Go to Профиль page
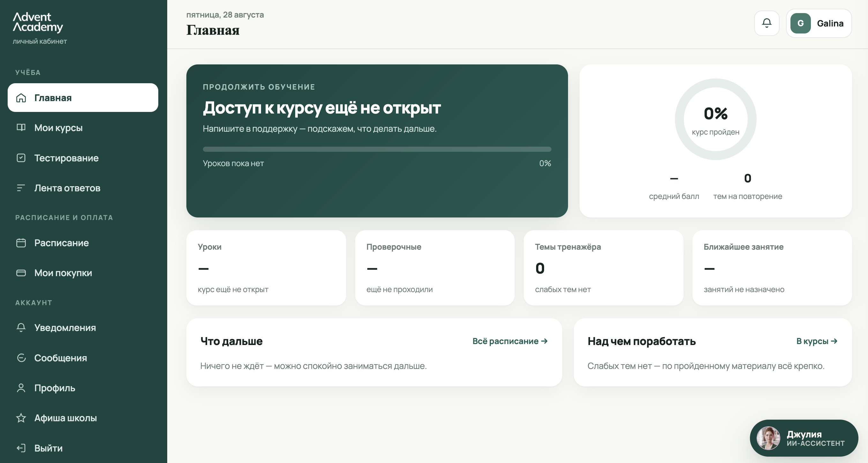868x463 pixels. point(83,388)
